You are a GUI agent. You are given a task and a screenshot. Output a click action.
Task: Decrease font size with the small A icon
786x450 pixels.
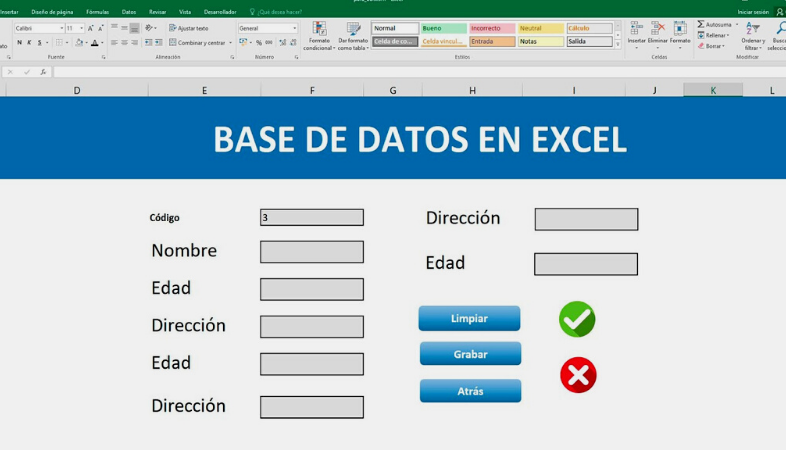click(101, 29)
